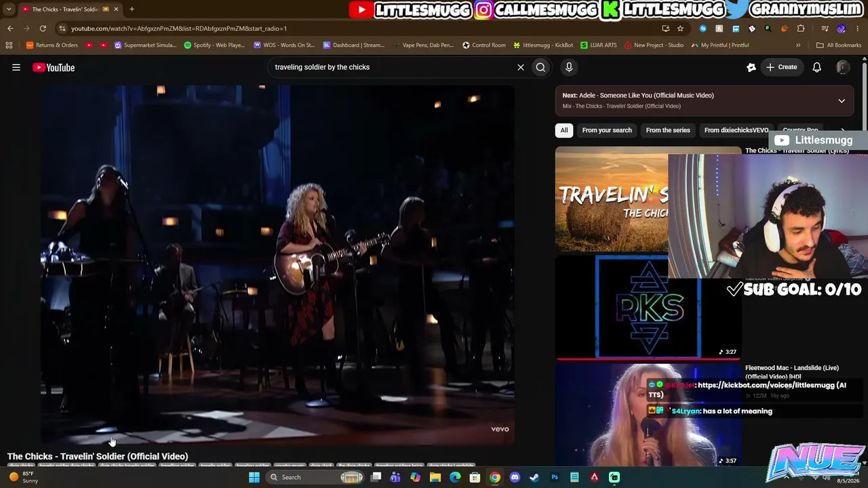The image size is (868, 488).
Task: Click the Windows taskbar Search box
Action: (x=317, y=477)
